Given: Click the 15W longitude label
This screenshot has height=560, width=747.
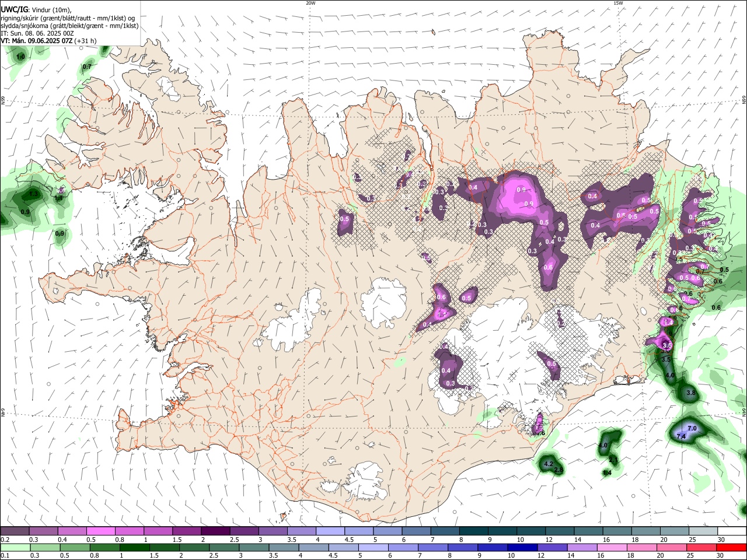Looking at the screenshot, I should (x=617, y=3).
